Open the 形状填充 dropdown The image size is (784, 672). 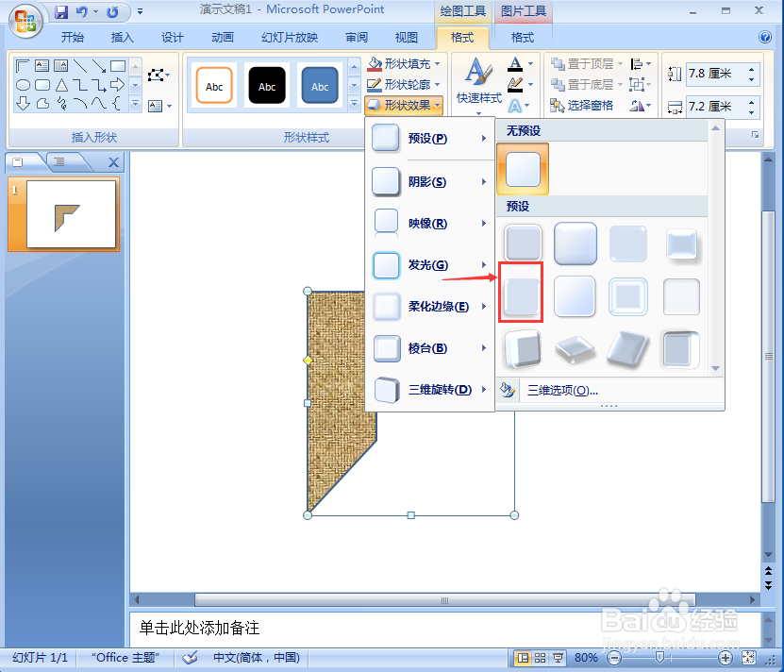click(x=404, y=63)
